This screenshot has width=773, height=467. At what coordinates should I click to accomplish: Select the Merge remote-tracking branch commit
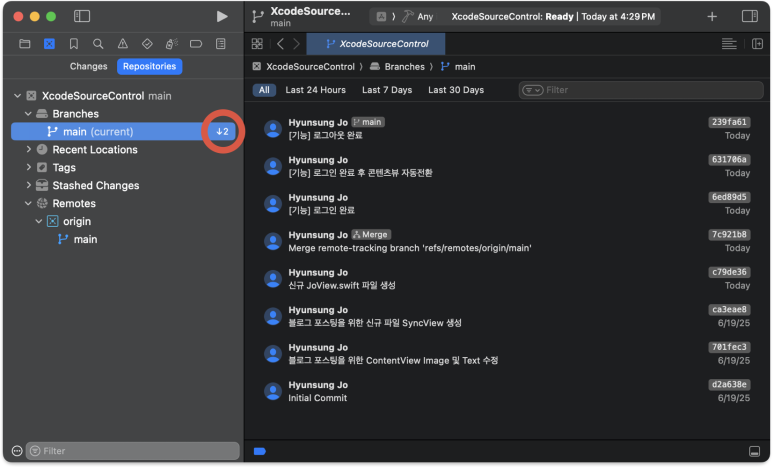[x=507, y=241]
